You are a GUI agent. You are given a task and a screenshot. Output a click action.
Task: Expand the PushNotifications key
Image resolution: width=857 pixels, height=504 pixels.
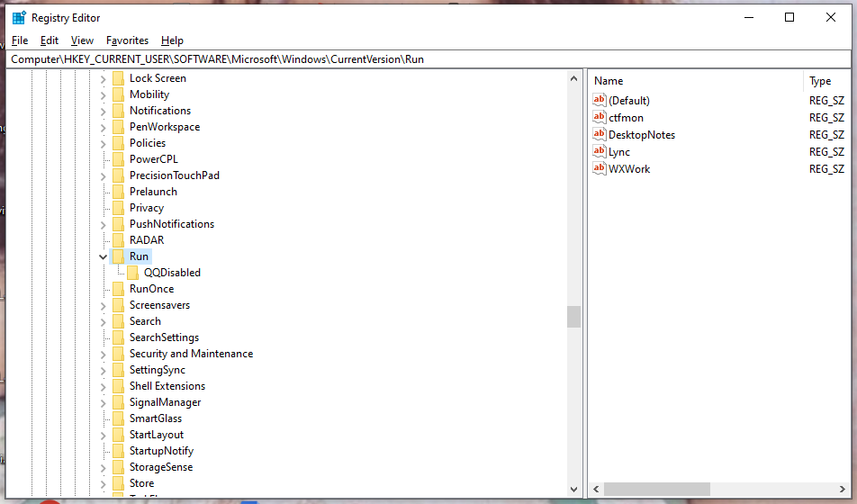click(x=103, y=225)
